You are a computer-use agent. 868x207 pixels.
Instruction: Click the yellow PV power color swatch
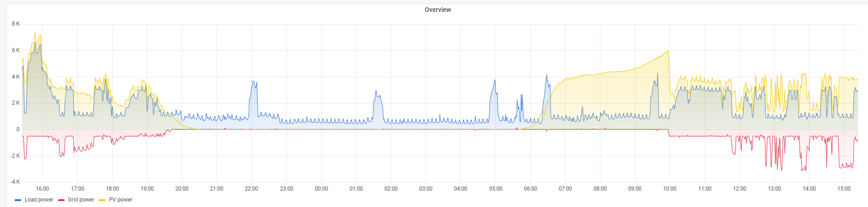click(102, 200)
